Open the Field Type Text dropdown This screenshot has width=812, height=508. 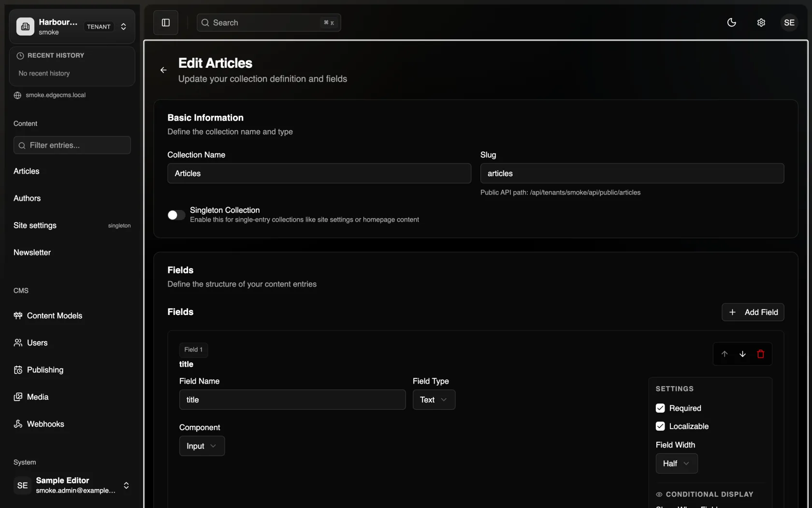(x=434, y=400)
